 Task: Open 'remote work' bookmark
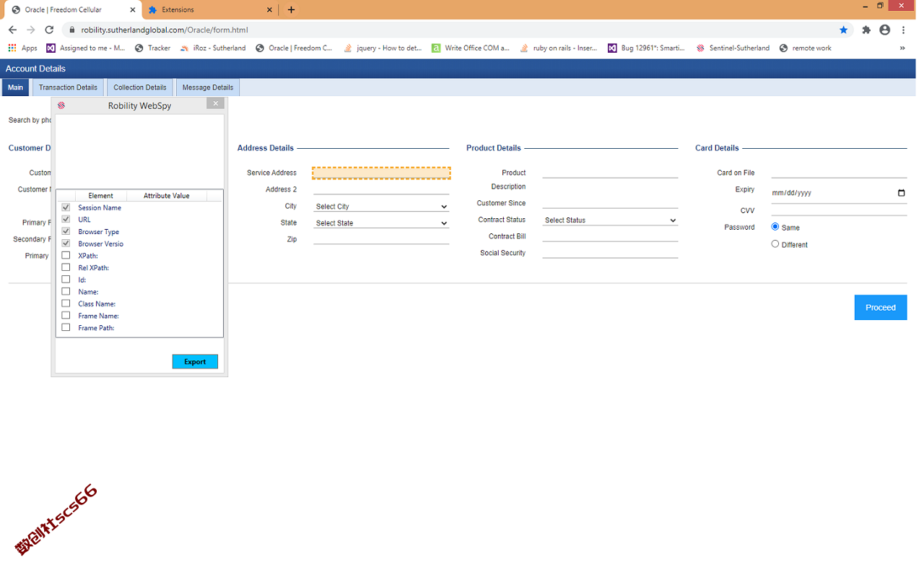point(806,48)
